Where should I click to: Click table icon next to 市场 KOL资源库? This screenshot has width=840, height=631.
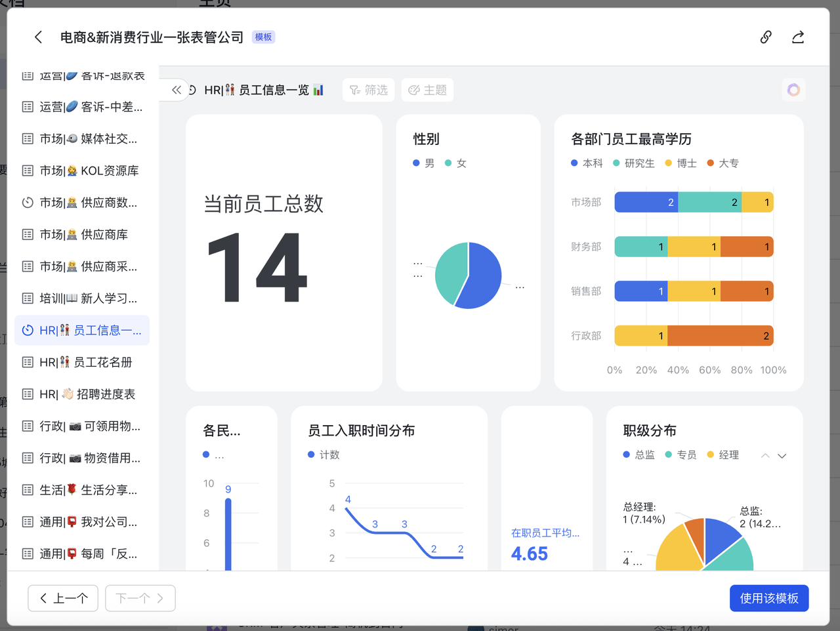pos(28,171)
